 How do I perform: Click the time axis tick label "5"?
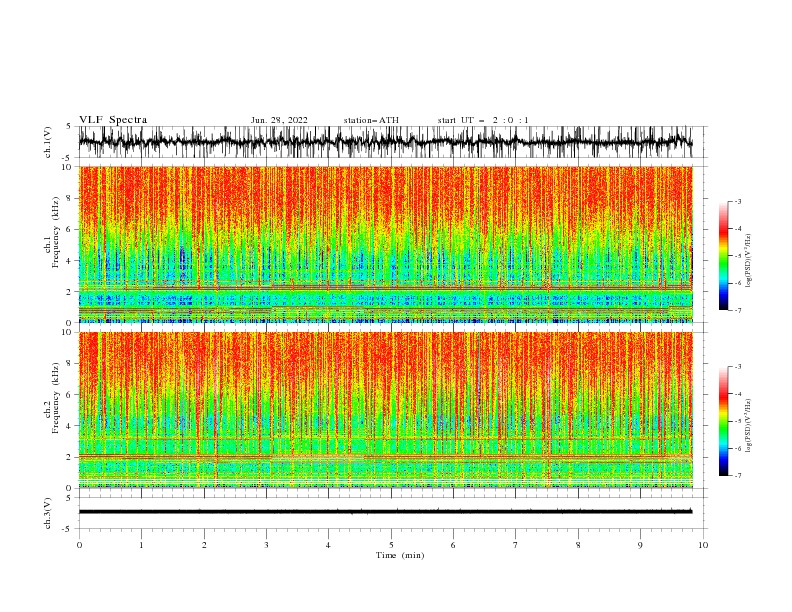pyautogui.click(x=391, y=545)
